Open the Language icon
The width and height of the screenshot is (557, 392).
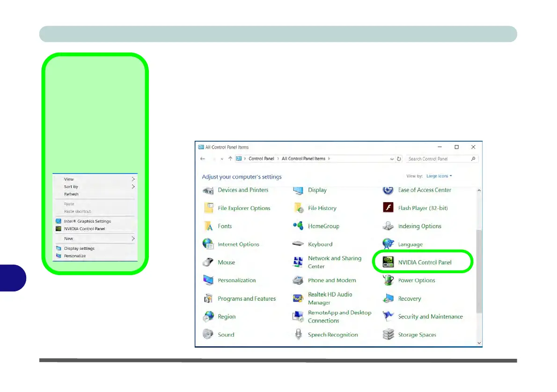click(x=388, y=244)
